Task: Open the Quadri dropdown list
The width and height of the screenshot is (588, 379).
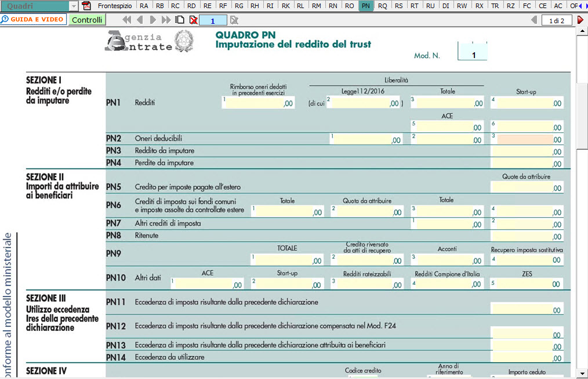Action: click(x=74, y=6)
